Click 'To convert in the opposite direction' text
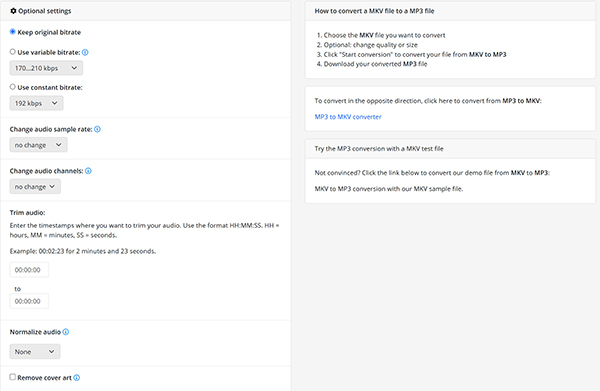 [x=428, y=101]
